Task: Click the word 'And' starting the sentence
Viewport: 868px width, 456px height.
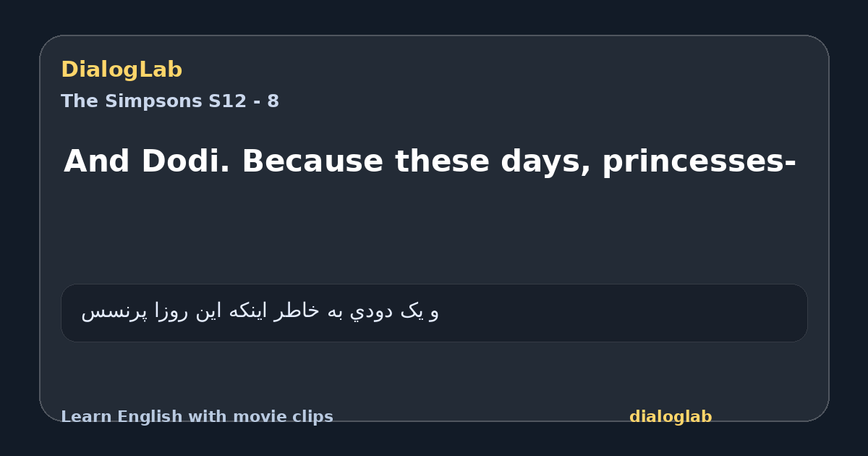Action: (x=97, y=161)
